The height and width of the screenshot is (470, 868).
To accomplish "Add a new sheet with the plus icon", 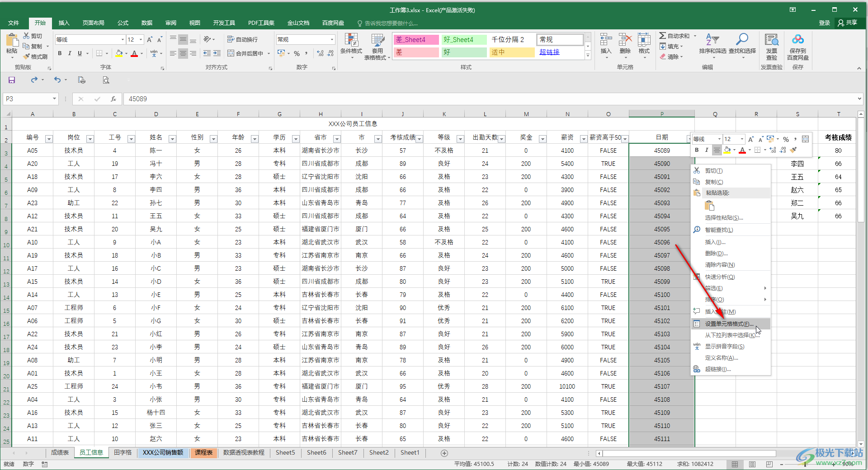I will pyautogui.click(x=444, y=453).
